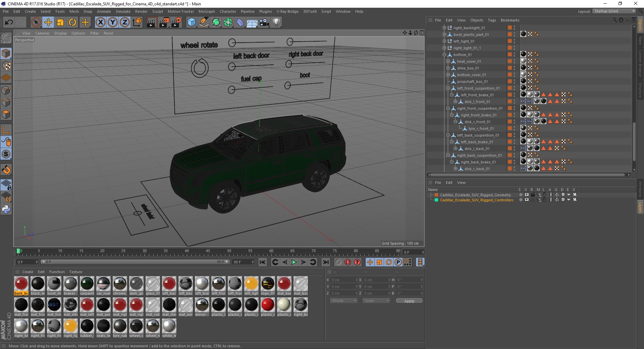Switch the coordinate system icon
The image size is (644, 349).
[137, 22]
